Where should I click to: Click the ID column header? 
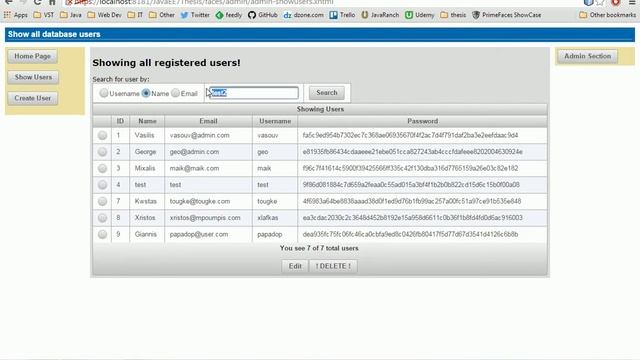pyautogui.click(x=120, y=121)
